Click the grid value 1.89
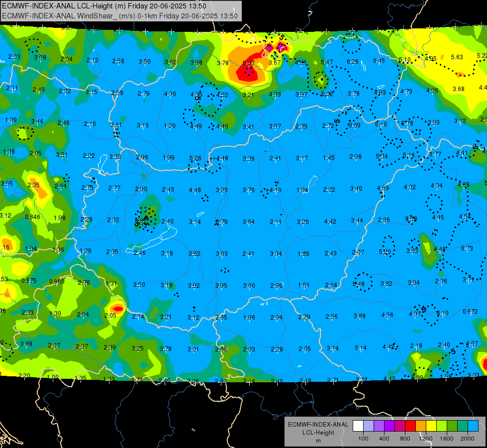 303,254
